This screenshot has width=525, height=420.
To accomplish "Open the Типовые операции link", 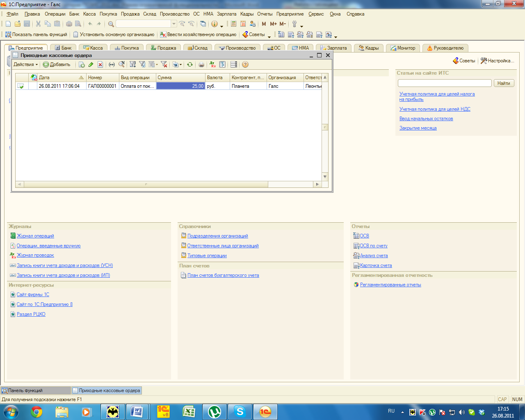I will tap(207, 256).
